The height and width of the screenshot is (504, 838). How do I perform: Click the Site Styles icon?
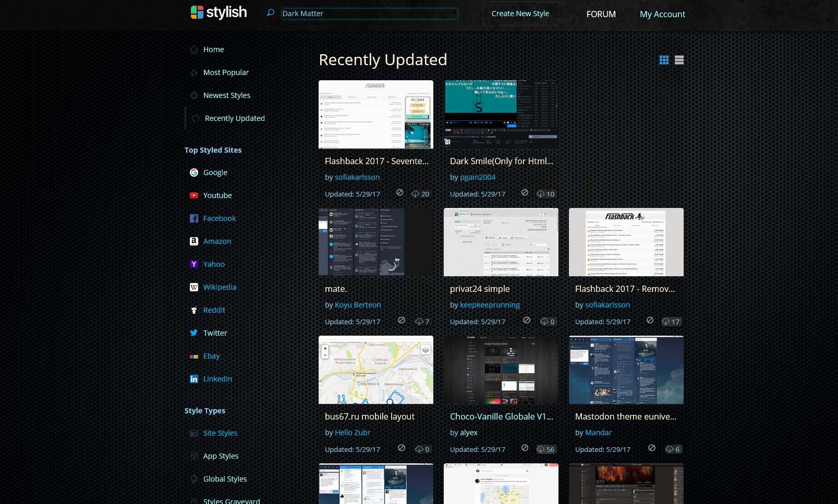(194, 433)
